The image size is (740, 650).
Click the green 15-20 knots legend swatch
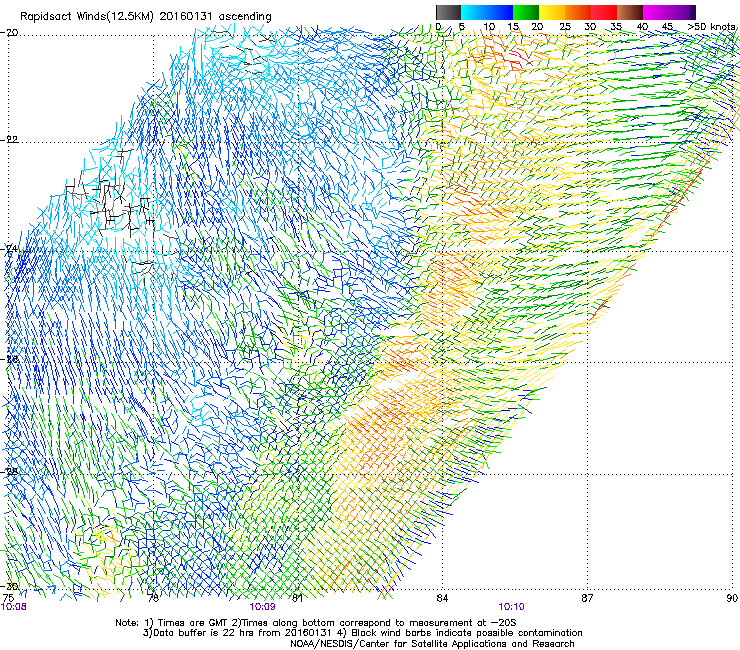coord(526,12)
